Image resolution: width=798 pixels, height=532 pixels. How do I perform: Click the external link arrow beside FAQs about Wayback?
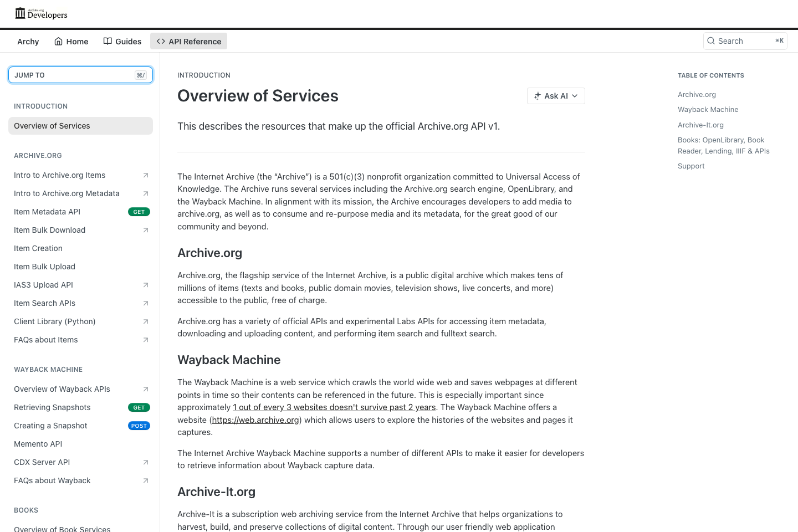[146, 480]
